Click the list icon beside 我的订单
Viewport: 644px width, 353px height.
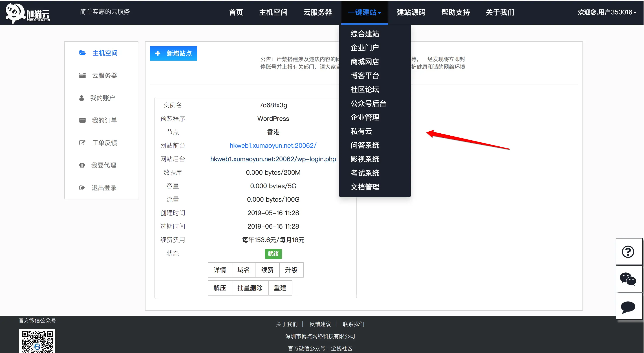click(82, 121)
